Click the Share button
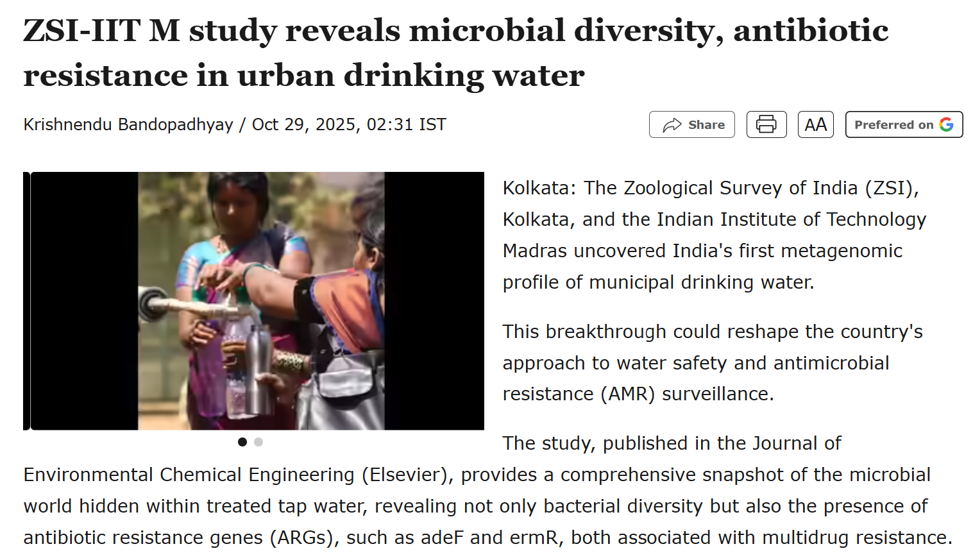The image size is (973, 560). [691, 124]
